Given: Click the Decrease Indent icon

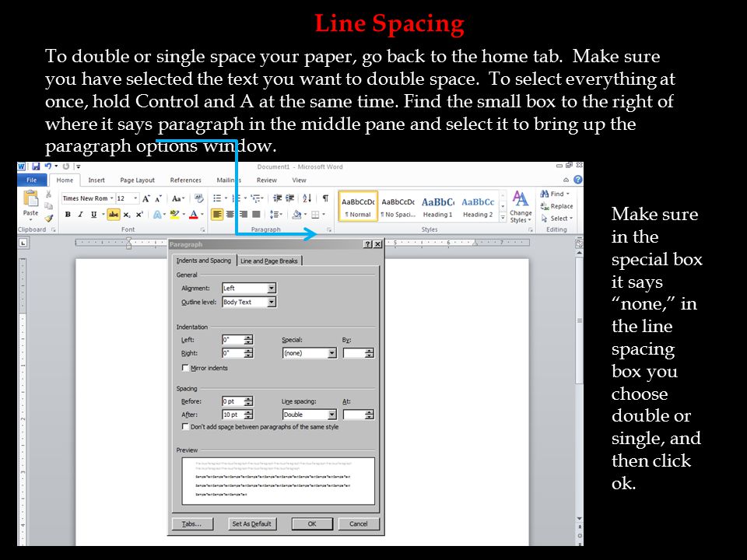Looking at the screenshot, I should [277, 198].
